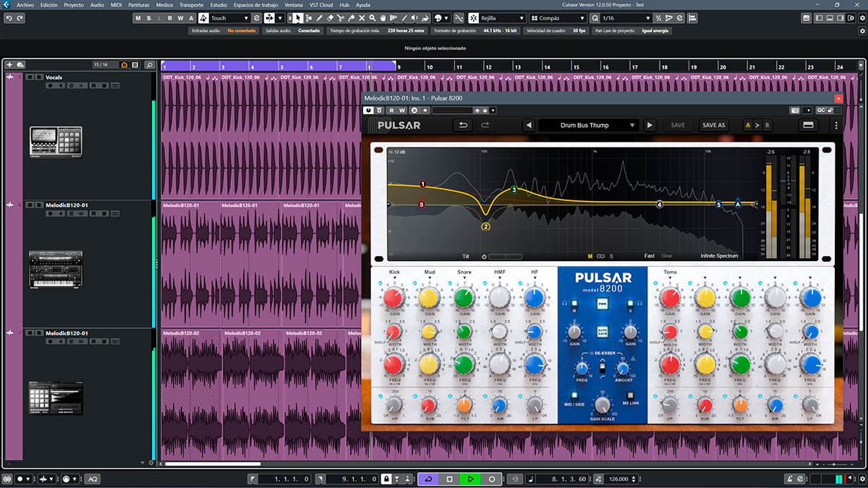Select the Slow analyzer speed option
This screenshot has height=488, width=868.
[x=666, y=256]
